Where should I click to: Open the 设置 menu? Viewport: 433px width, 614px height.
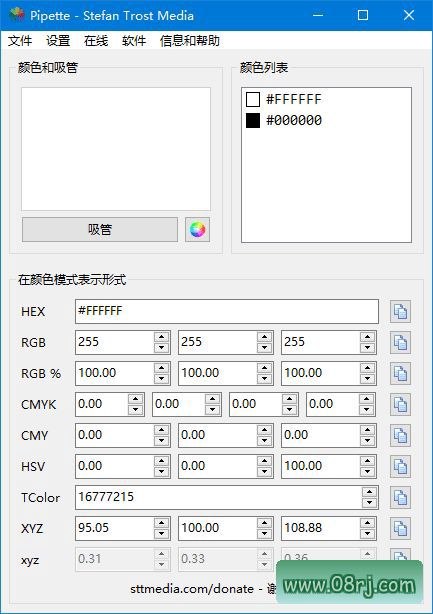tap(58, 41)
